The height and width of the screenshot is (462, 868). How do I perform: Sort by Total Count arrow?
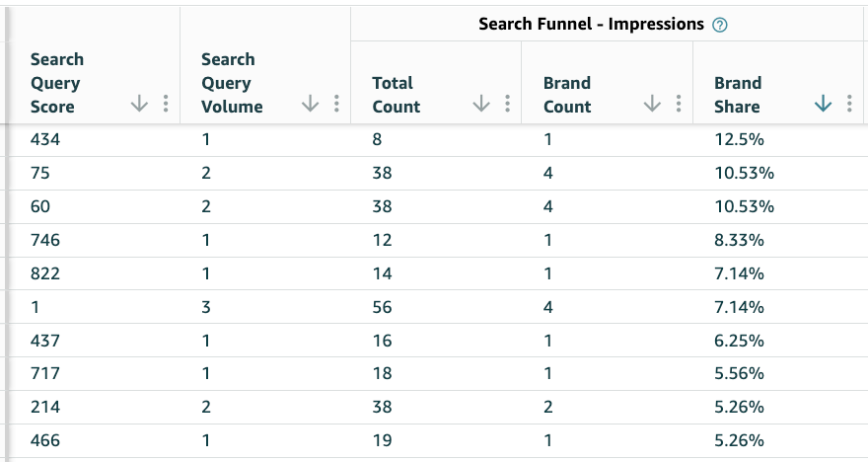pyautogui.click(x=481, y=103)
